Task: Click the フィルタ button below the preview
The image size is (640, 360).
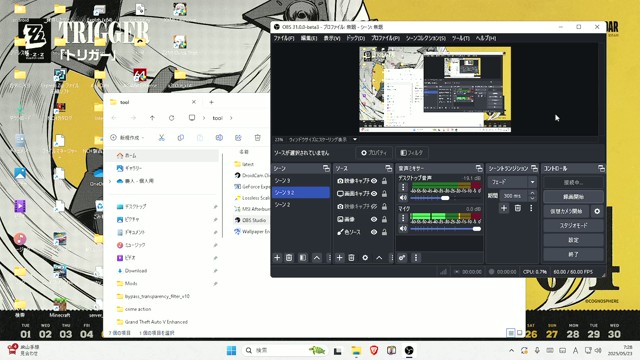Action: tap(412, 153)
